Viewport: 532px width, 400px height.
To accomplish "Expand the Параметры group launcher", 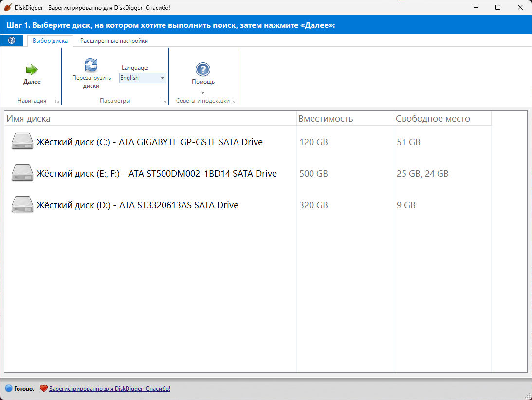I will click(164, 101).
